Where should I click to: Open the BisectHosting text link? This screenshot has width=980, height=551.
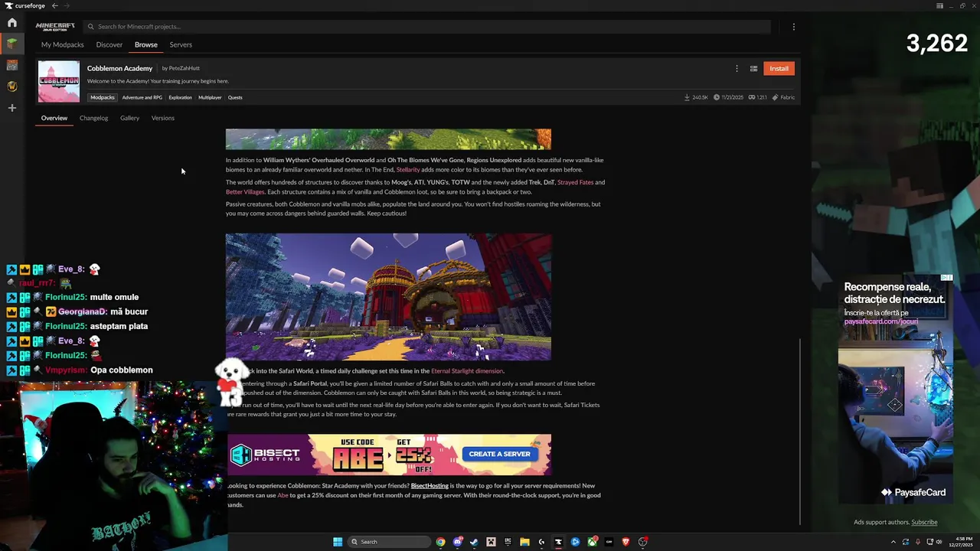[430, 486]
